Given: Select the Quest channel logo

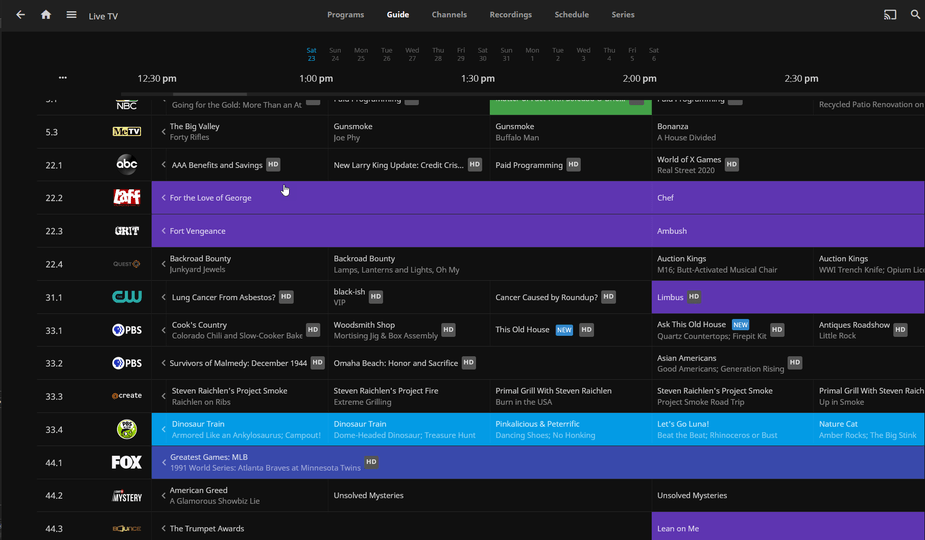Looking at the screenshot, I should [x=127, y=264].
